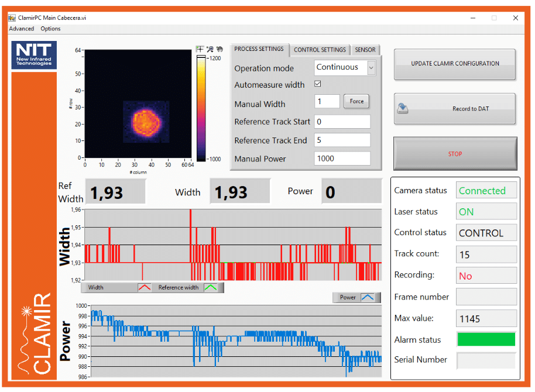Click the green Reference width legend icon
This screenshot has height=392, width=535.
210,287
